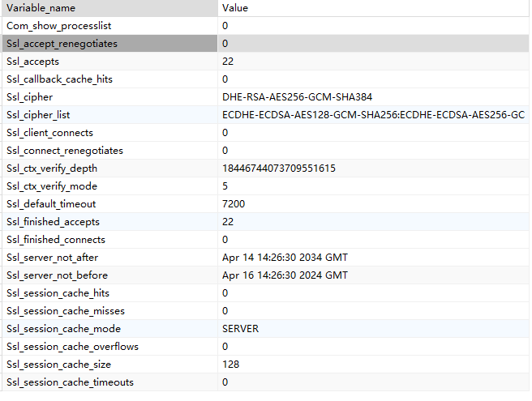Click the DHE-RSA-AES256-GCM-SHA384 cipher value

click(291, 97)
